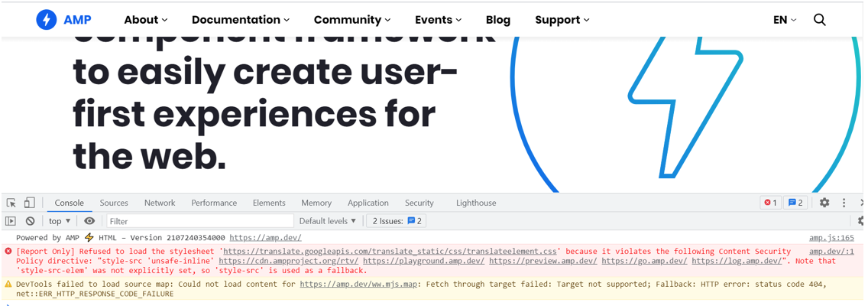
Task: Switch to the Lighthouse tab
Action: (x=476, y=203)
